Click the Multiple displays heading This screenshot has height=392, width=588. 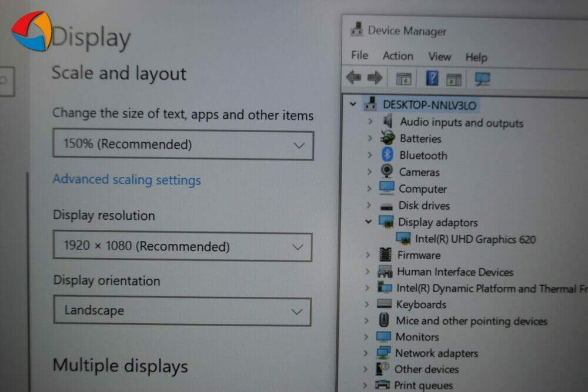(x=120, y=366)
